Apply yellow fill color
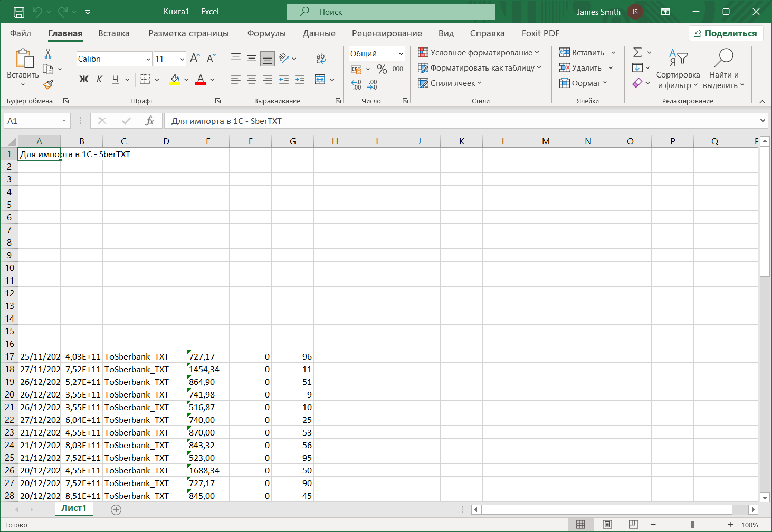This screenshot has height=532, width=772. click(x=175, y=80)
